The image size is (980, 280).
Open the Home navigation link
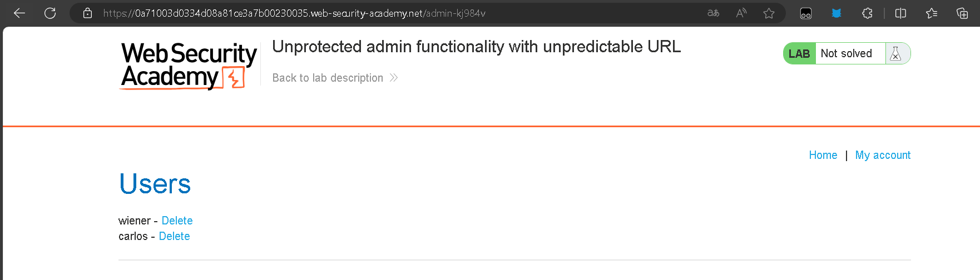tap(823, 155)
